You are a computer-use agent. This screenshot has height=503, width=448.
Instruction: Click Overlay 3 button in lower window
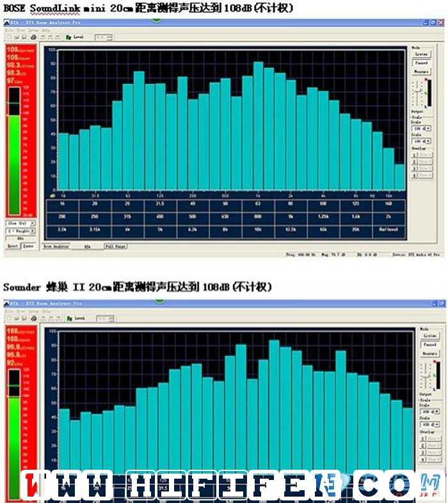point(423,452)
